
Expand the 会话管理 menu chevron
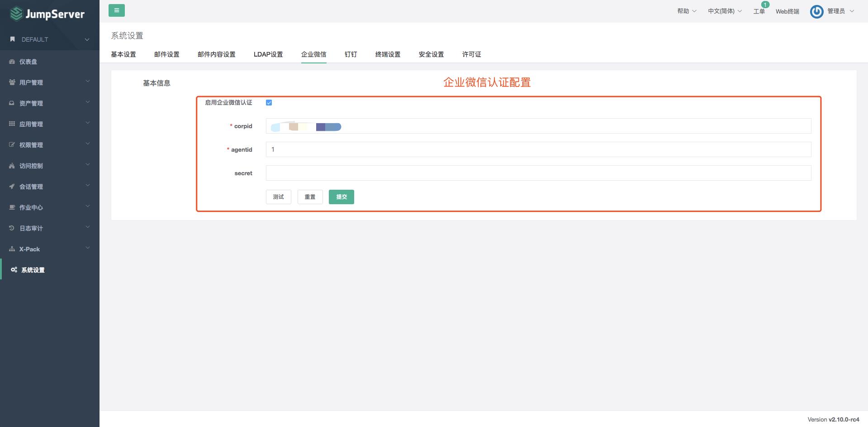88,186
